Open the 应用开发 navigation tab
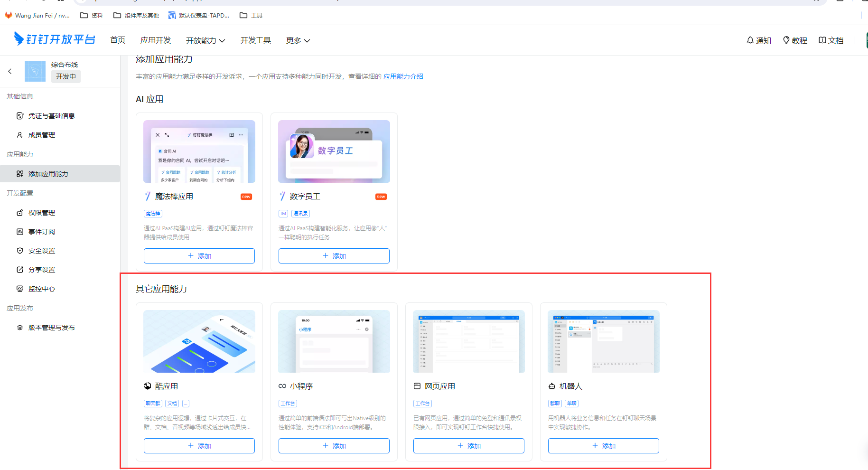The image size is (868, 470). click(x=156, y=40)
